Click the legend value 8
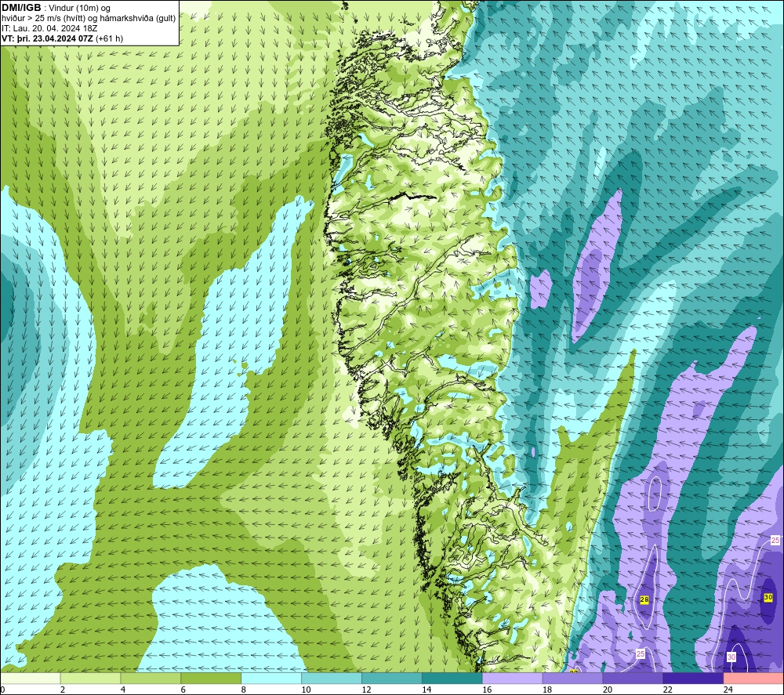 point(244,690)
